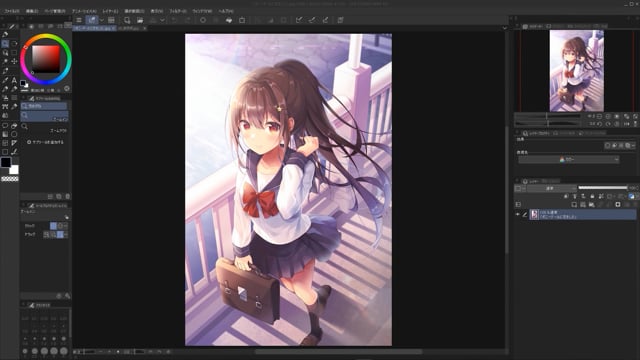Screen dimensions: 640x360
Task: Open the File menu
Action: coord(12,11)
